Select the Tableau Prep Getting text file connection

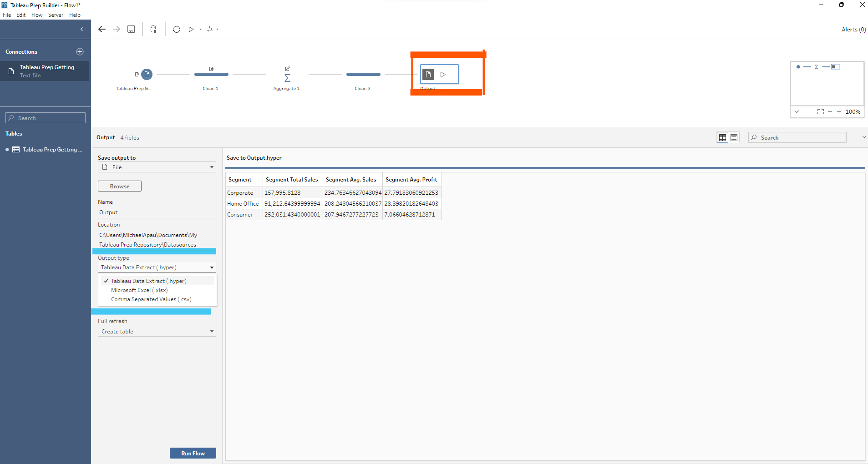tap(45, 71)
